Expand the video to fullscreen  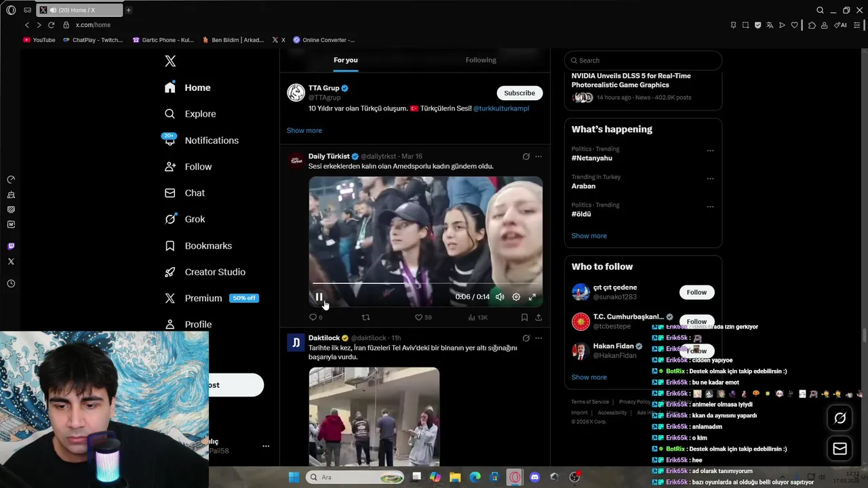tap(532, 297)
